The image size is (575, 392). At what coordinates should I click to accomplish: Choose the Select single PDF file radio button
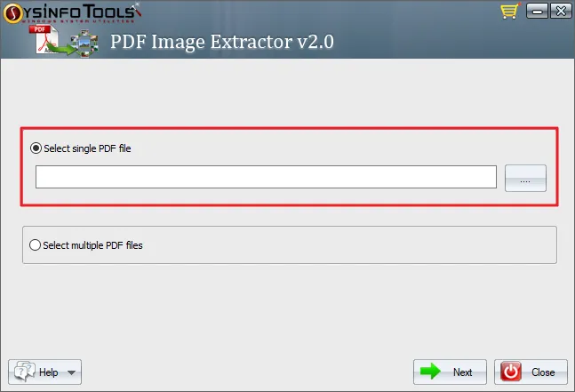36,148
